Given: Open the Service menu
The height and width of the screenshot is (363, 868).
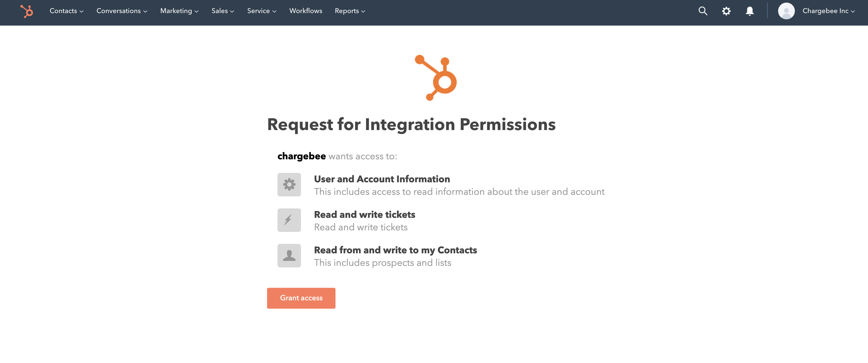Looking at the screenshot, I should tap(262, 11).
